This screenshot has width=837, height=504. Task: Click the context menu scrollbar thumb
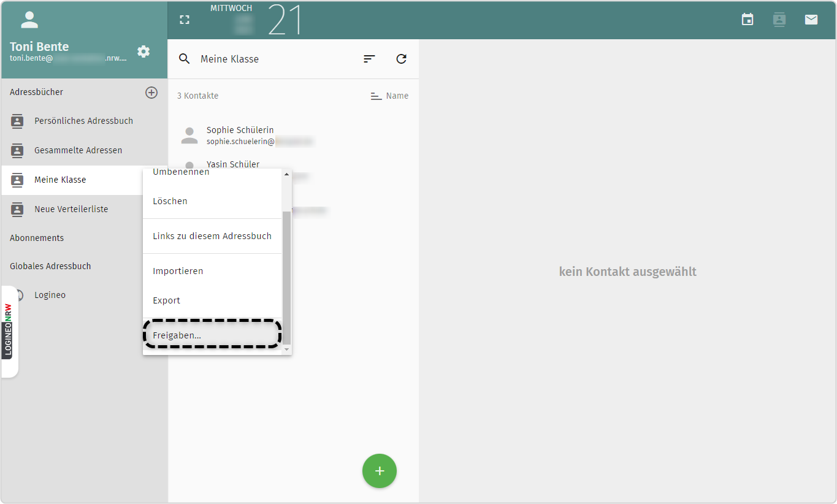[286, 277]
